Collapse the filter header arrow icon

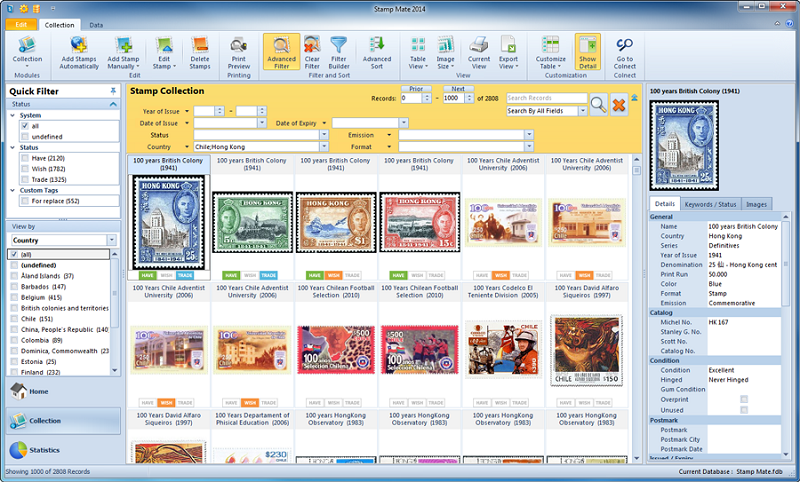(x=634, y=97)
